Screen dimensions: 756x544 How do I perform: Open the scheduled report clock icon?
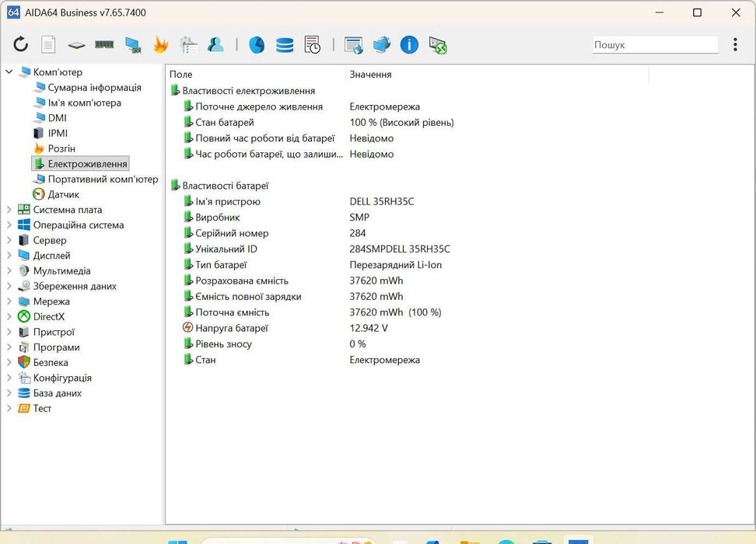(x=313, y=45)
